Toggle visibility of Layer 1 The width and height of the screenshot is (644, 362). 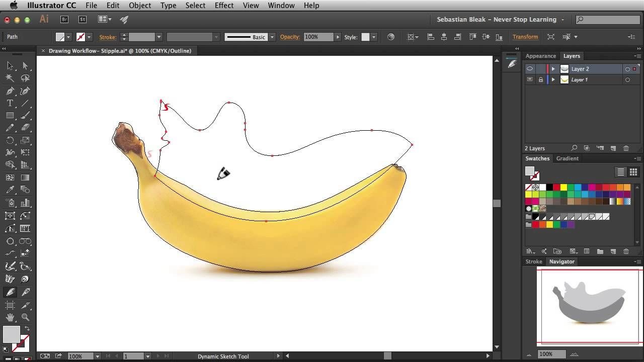pos(530,80)
